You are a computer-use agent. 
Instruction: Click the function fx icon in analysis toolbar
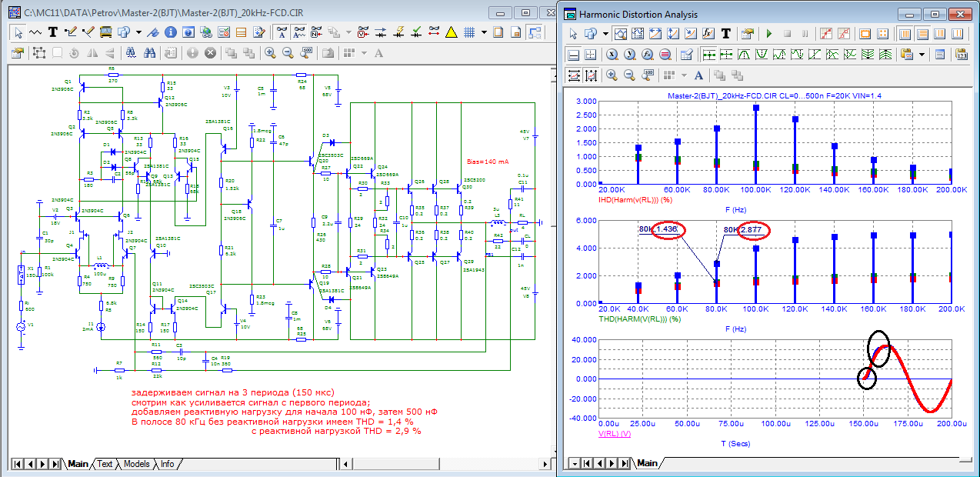pos(708,34)
